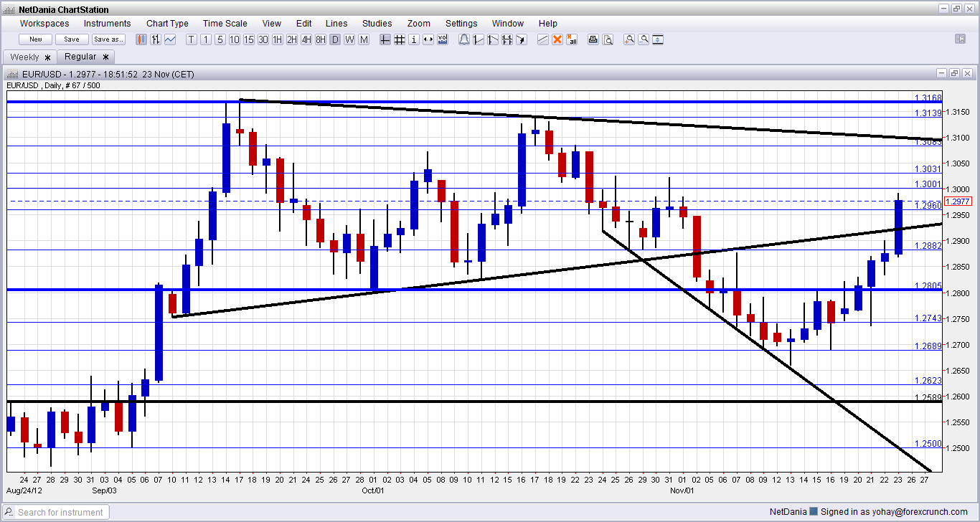Click the zoom in magnifier icon
Image resolution: width=980 pixels, height=522 pixels.
[x=629, y=39]
